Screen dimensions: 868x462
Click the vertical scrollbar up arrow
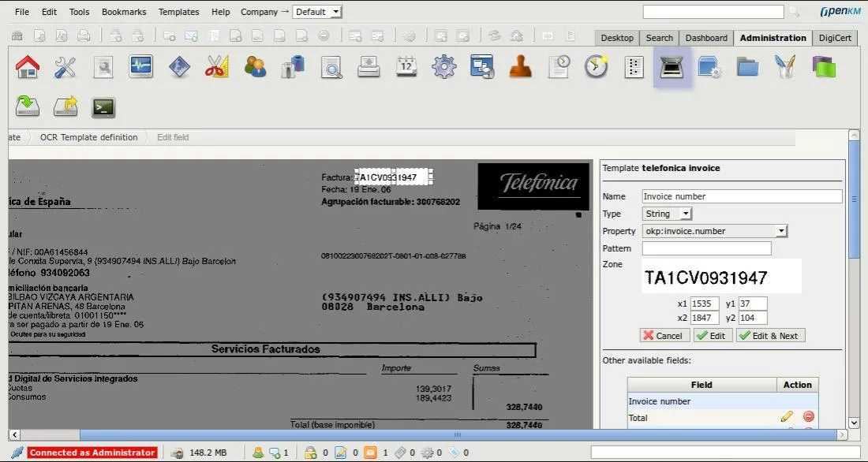[853, 135]
